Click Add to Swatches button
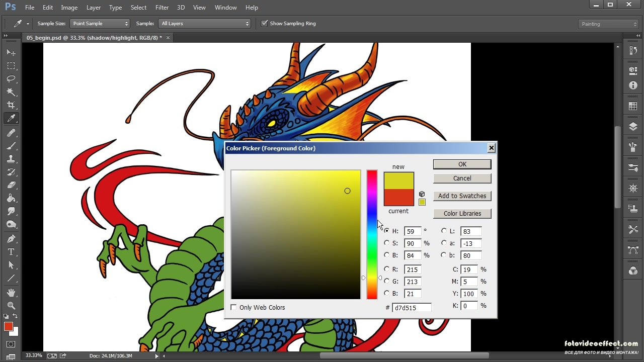644x362 pixels. [x=462, y=196]
